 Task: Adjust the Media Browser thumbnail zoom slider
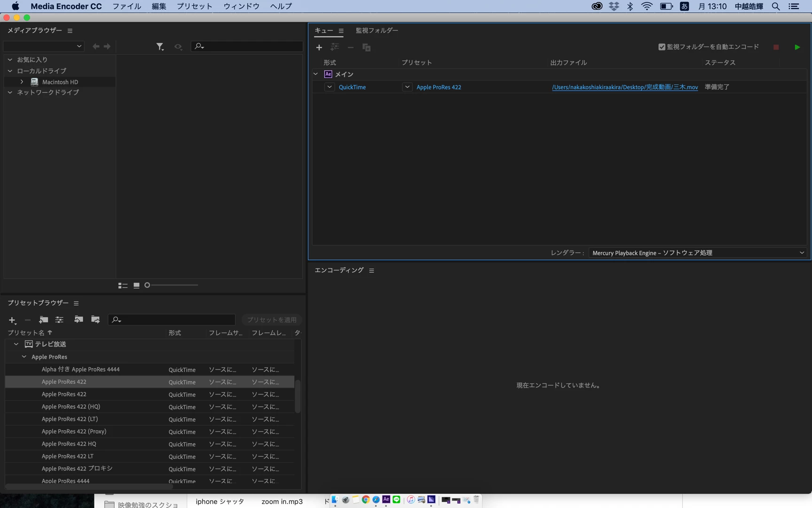point(147,285)
